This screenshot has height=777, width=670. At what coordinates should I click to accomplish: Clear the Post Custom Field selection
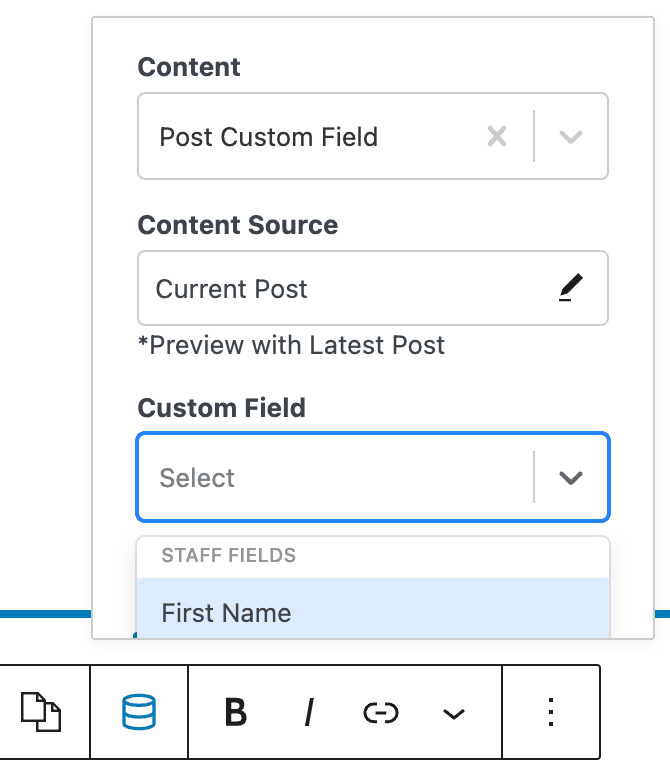496,137
